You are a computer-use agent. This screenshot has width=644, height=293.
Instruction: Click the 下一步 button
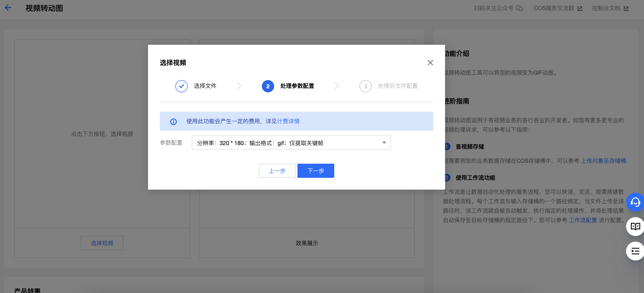tap(315, 171)
